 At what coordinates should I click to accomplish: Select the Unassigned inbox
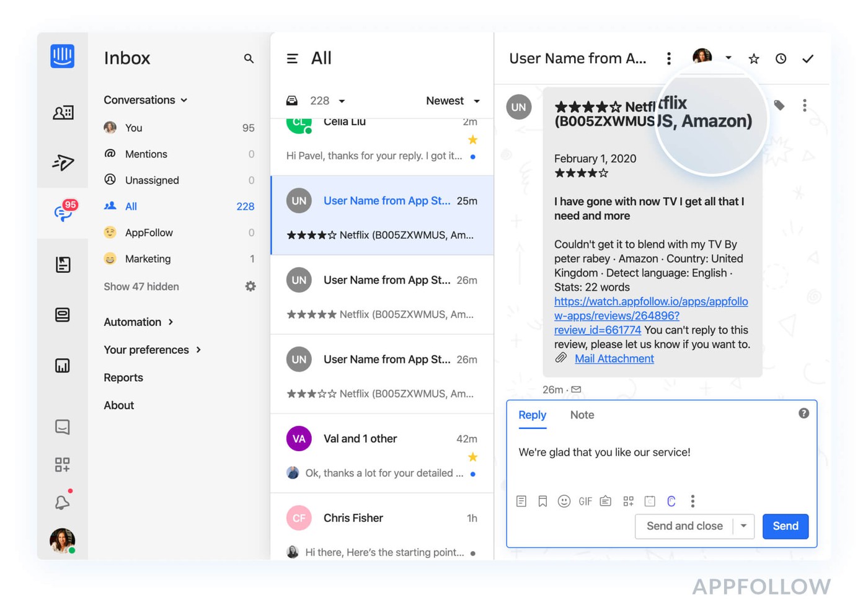tap(152, 180)
